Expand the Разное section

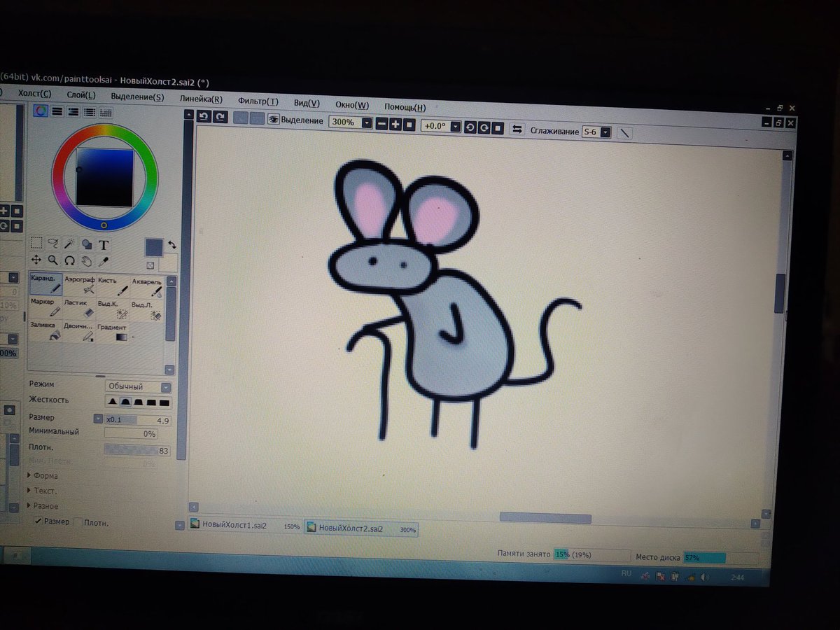click(x=43, y=505)
